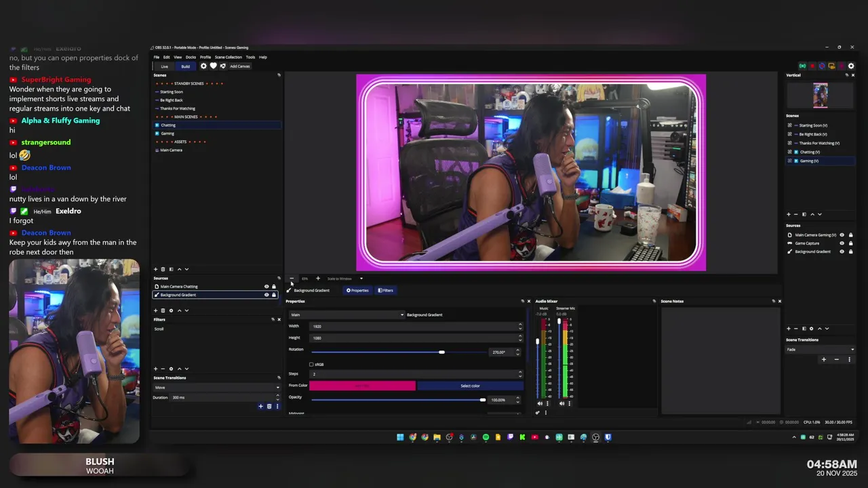Screen dimensions: 868x488
Task: Open source properties gear in Sources dock
Action: click(x=171, y=310)
